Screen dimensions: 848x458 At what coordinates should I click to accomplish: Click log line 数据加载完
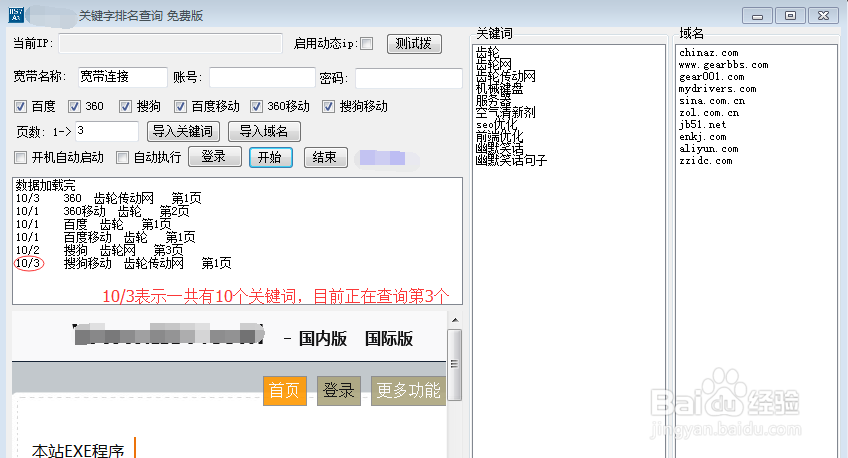(45, 185)
